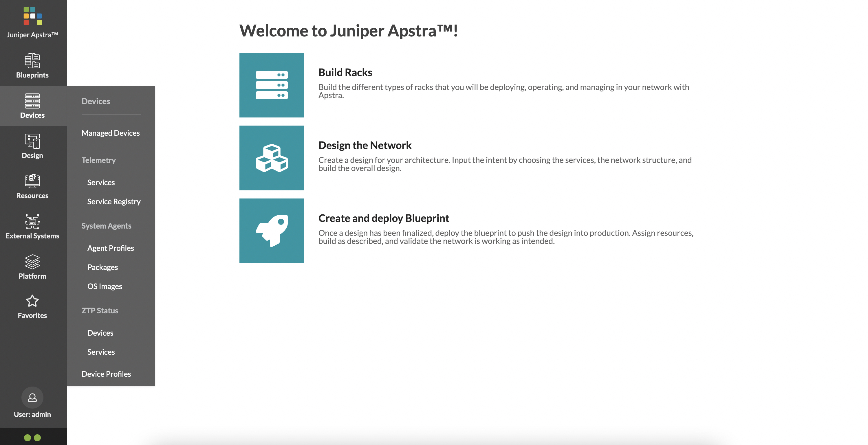Click the Telemetry section label
This screenshot has height=445, width=868.
click(x=98, y=160)
